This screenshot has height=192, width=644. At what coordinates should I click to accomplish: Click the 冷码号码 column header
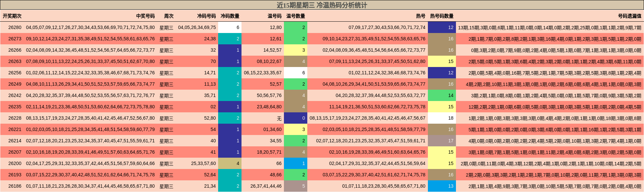pos(206,16)
